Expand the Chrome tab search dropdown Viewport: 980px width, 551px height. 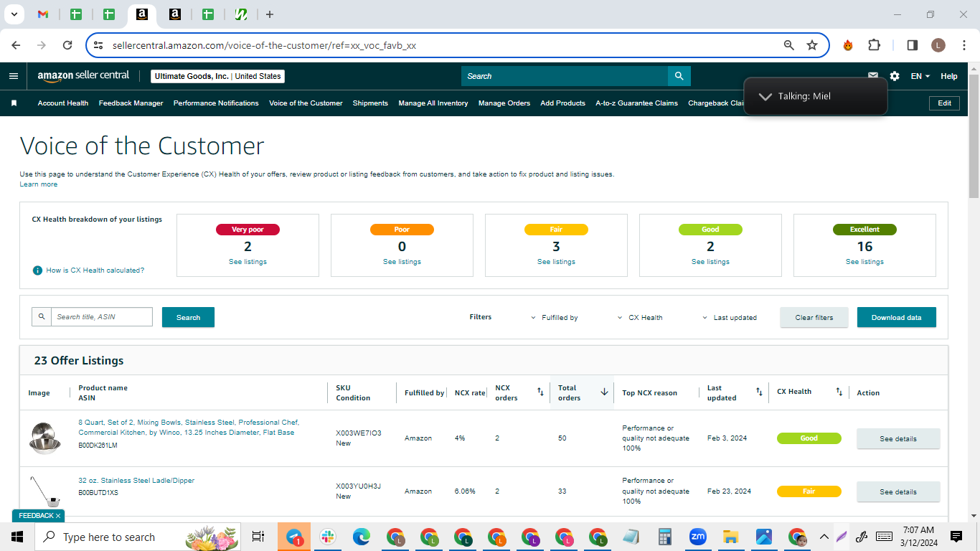pos(13,14)
